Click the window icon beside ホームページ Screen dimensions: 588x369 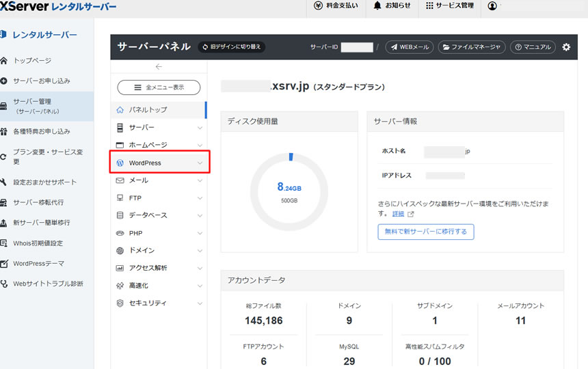[x=120, y=145]
